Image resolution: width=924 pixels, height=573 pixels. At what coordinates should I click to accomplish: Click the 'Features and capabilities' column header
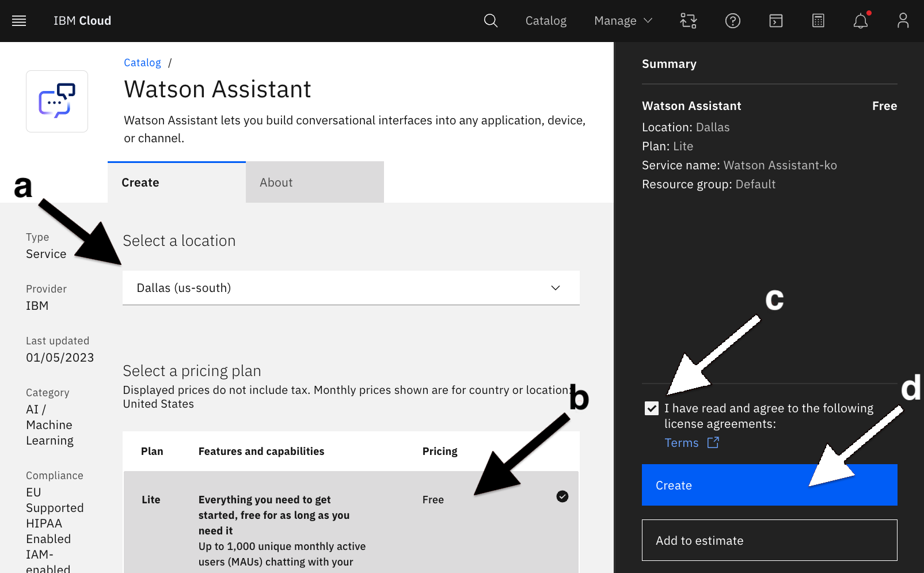tap(261, 451)
